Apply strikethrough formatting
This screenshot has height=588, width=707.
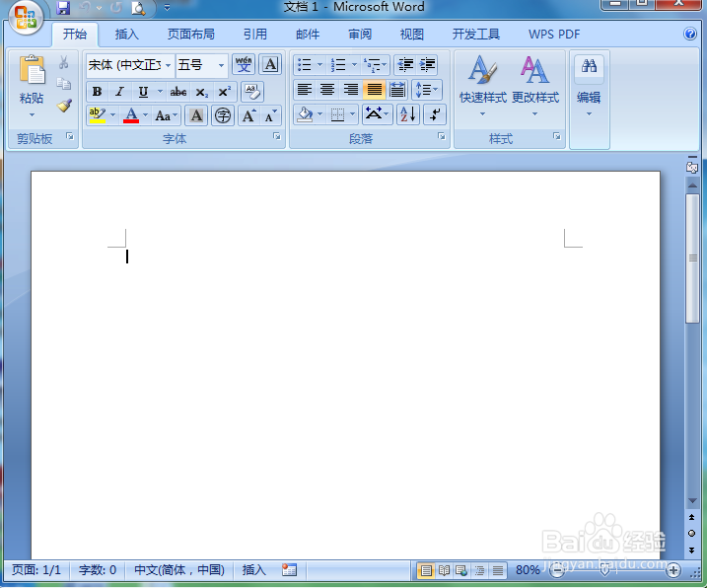pyautogui.click(x=178, y=92)
